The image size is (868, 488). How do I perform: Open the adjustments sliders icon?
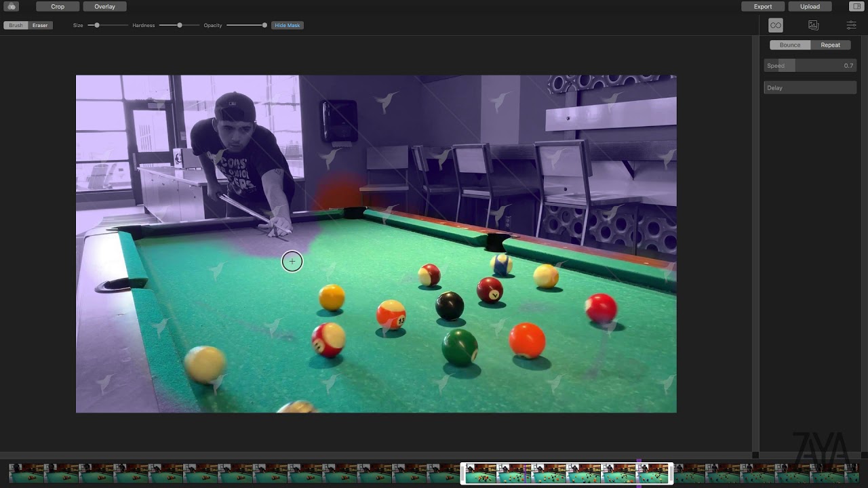(x=852, y=25)
